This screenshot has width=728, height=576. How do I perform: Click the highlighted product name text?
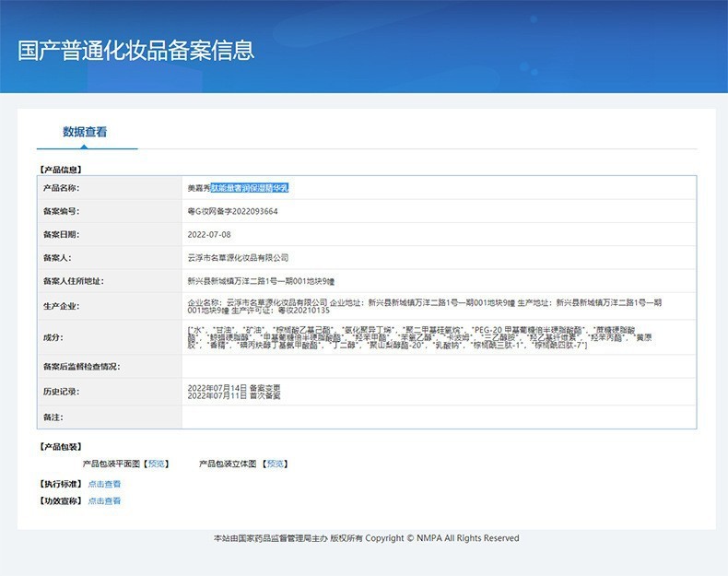(x=250, y=188)
